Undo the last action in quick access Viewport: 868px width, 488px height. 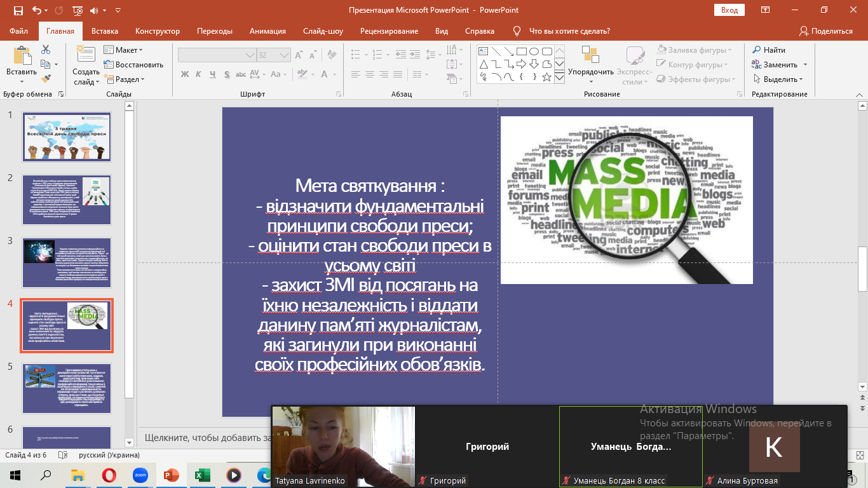pyautogui.click(x=36, y=11)
